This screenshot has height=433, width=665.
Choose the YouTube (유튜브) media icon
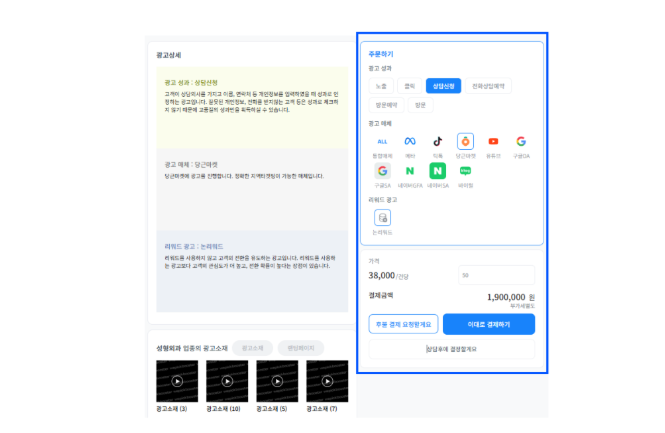pos(493,142)
